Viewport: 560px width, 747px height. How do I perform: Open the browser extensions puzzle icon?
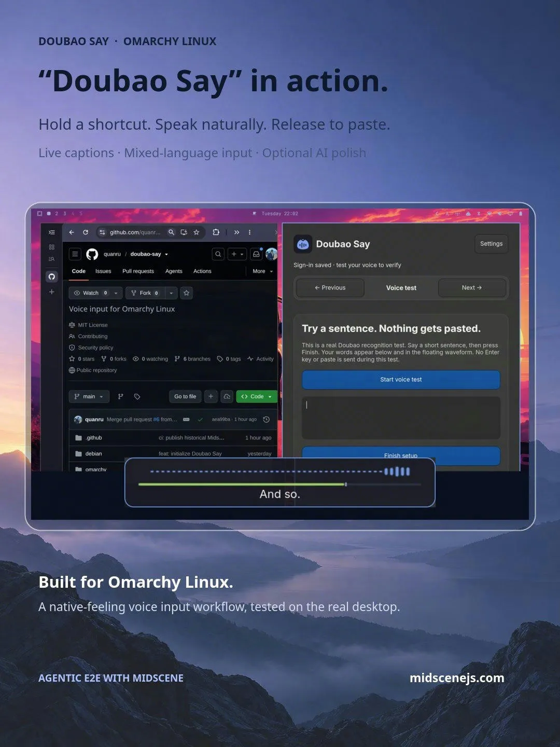coord(216,232)
